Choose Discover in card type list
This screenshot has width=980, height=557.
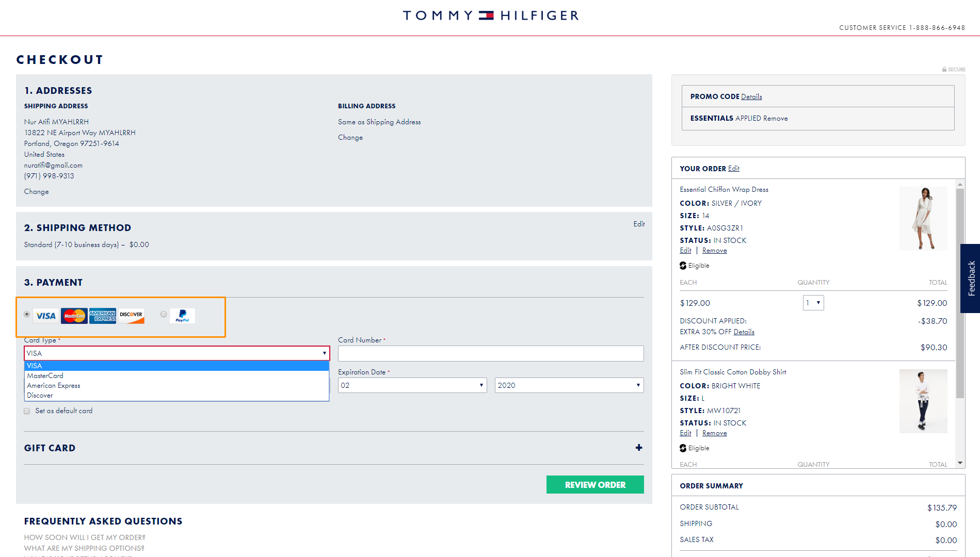point(176,395)
